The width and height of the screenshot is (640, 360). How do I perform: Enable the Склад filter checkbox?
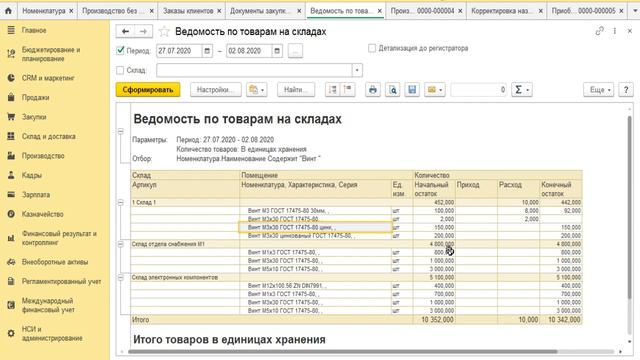coord(120,70)
